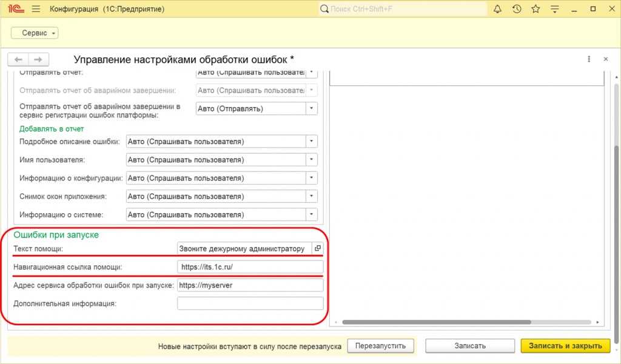Open the form's three-dot more menu
This screenshot has width=621, height=364.
[x=589, y=59]
